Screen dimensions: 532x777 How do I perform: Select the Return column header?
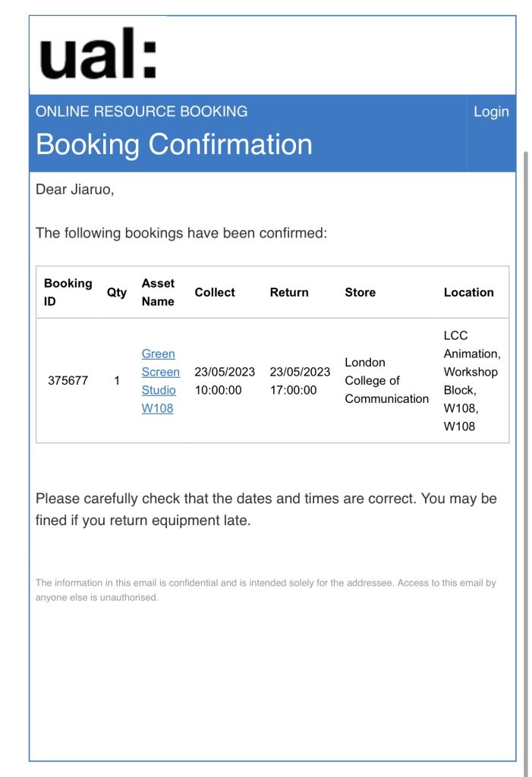(x=289, y=292)
